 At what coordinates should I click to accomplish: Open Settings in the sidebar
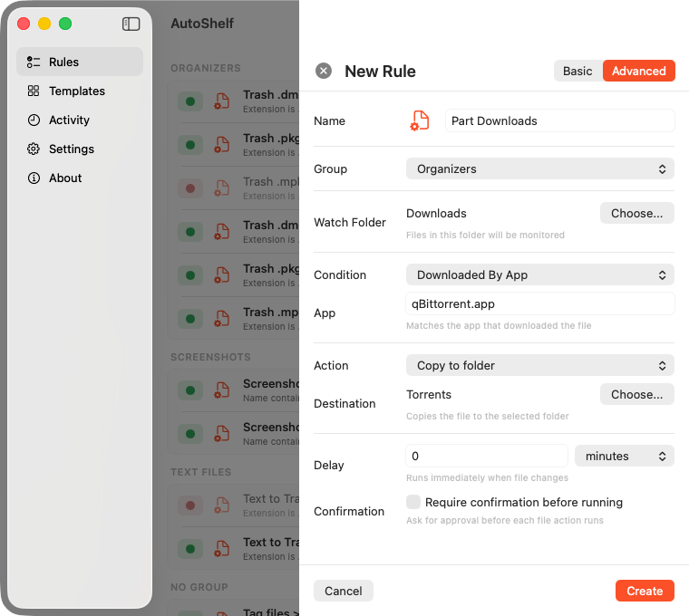80,149
